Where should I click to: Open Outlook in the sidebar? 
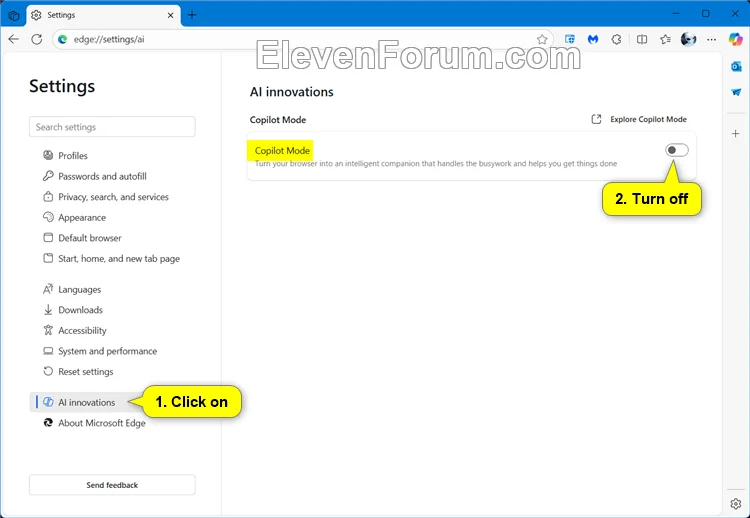pyautogui.click(x=736, y=67)
